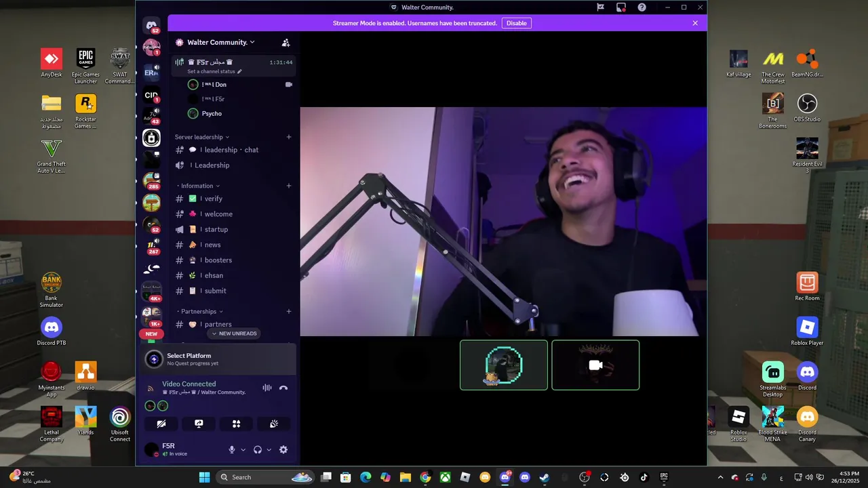Open Discord inbox flag icon
The image size is (868, 488).
[x=600, y=7]
